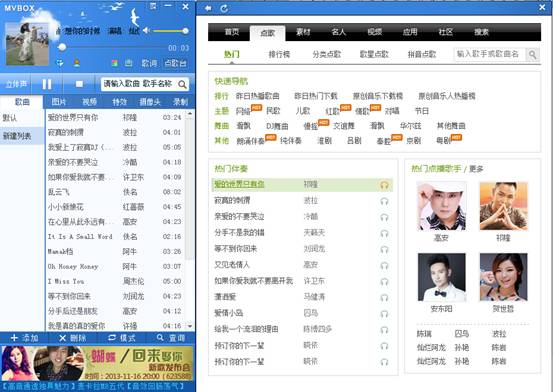The image size is (553, 392).
Task: Set volume using the volume slider
Action: [x=170, y=31]
